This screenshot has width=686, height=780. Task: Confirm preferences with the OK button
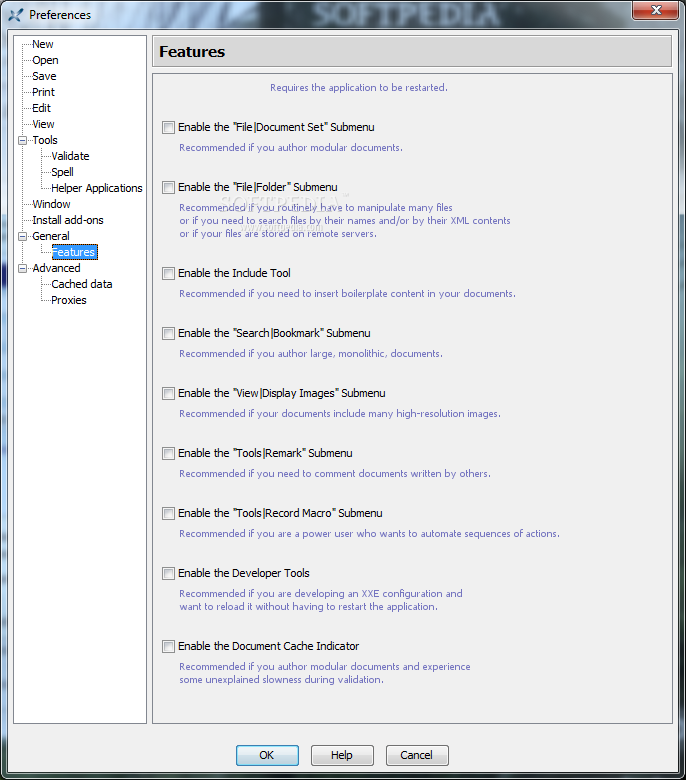click(267, 755)
